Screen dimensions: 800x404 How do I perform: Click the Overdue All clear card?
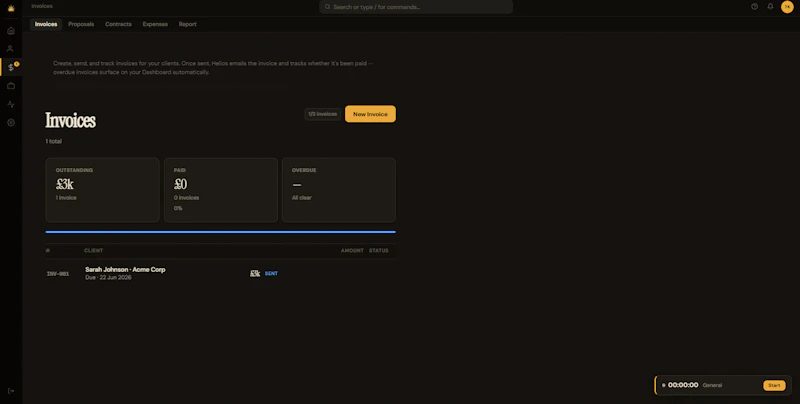click(x=339, y=190)
